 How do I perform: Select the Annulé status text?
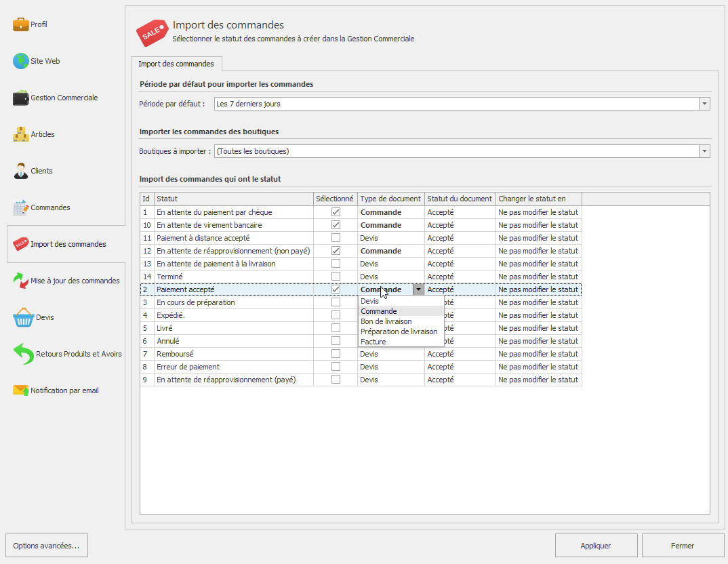[x=167, y=341]
